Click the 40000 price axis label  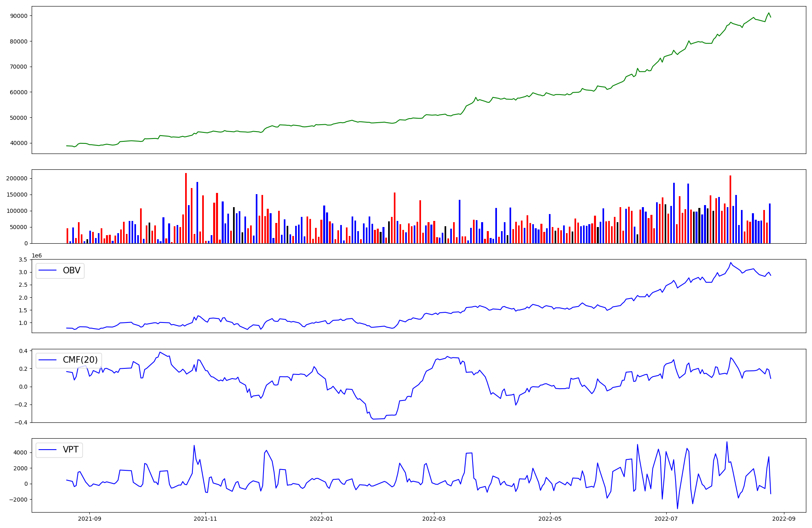coord(19,143)
